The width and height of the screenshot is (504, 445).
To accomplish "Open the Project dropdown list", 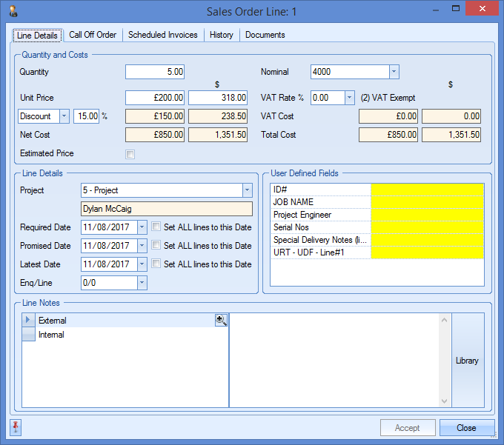I will [x=247, y=190].
